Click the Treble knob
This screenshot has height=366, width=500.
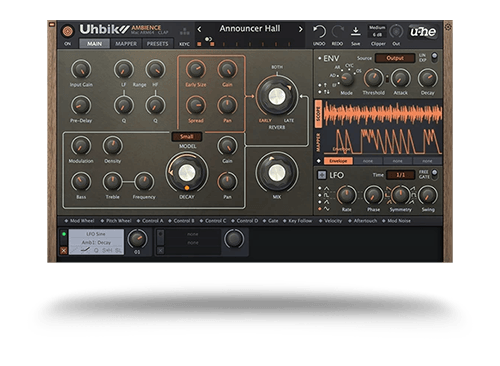[113, 182]
